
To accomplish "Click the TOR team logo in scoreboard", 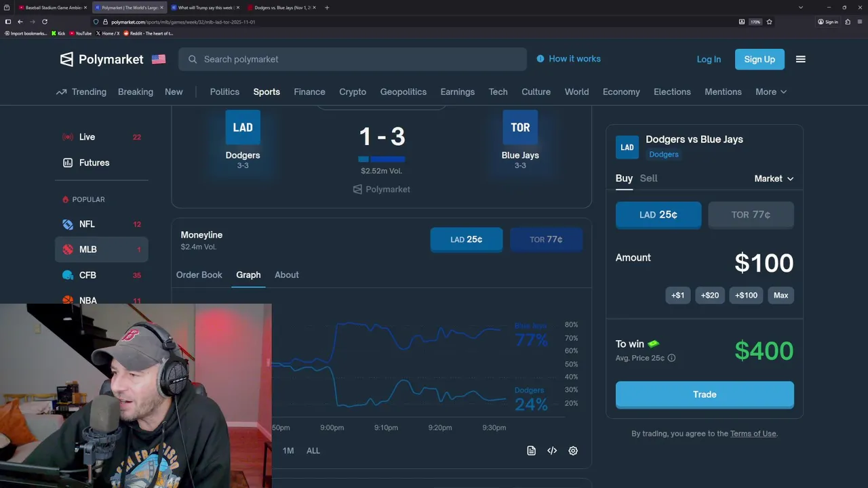I will click(520, 127).
